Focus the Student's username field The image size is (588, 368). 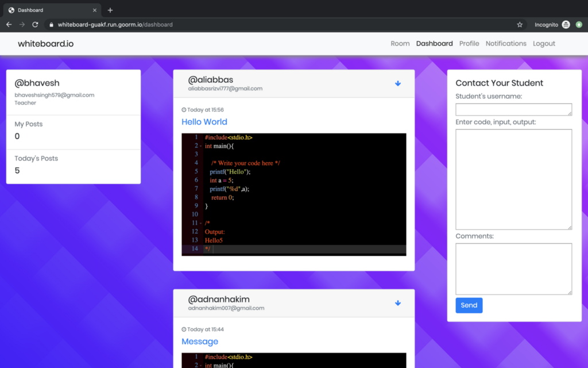tap(514, 109)
